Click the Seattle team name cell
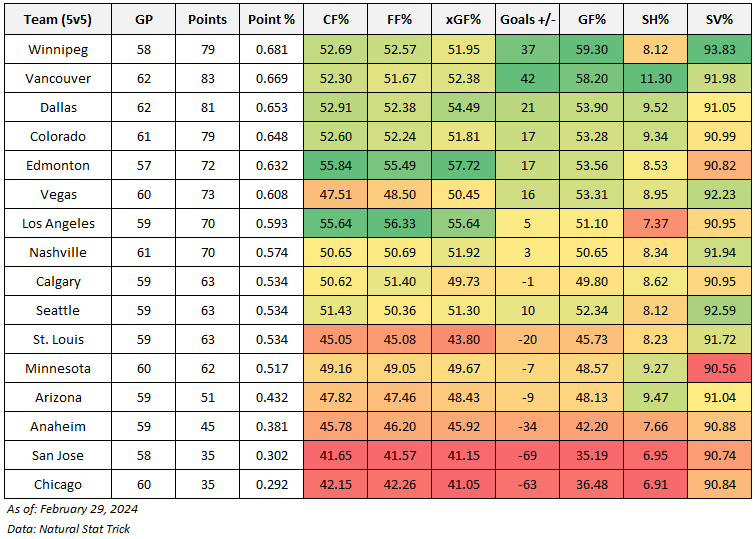 click(57, 310)
